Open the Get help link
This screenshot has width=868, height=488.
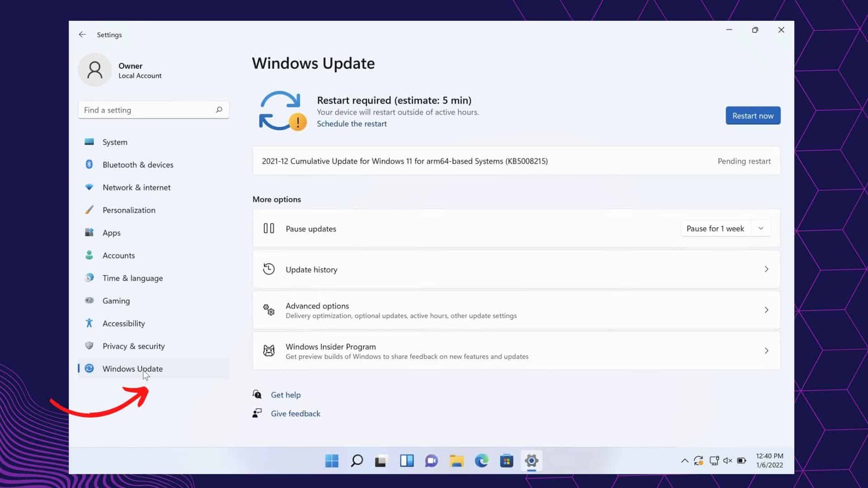pyautogui.click(x=286, y=395)
